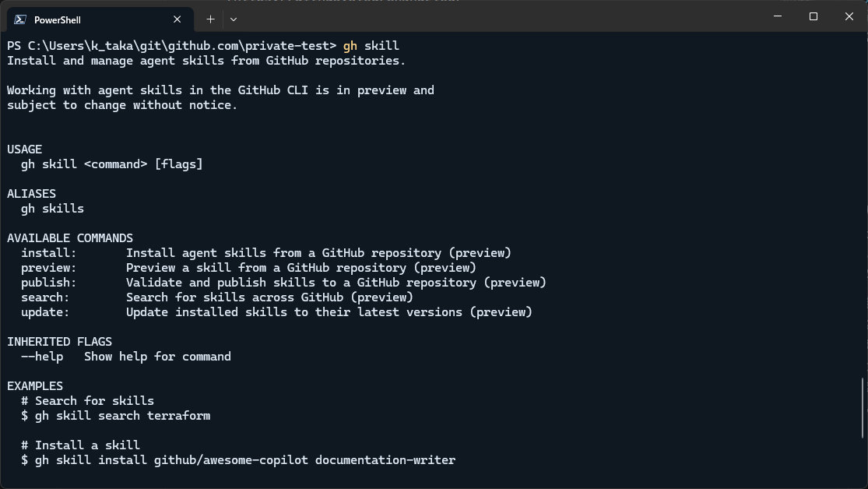Click the typed "gh skill" command in prompt
The width and height of the screenshot is (868, 489).
pos(371,46)
